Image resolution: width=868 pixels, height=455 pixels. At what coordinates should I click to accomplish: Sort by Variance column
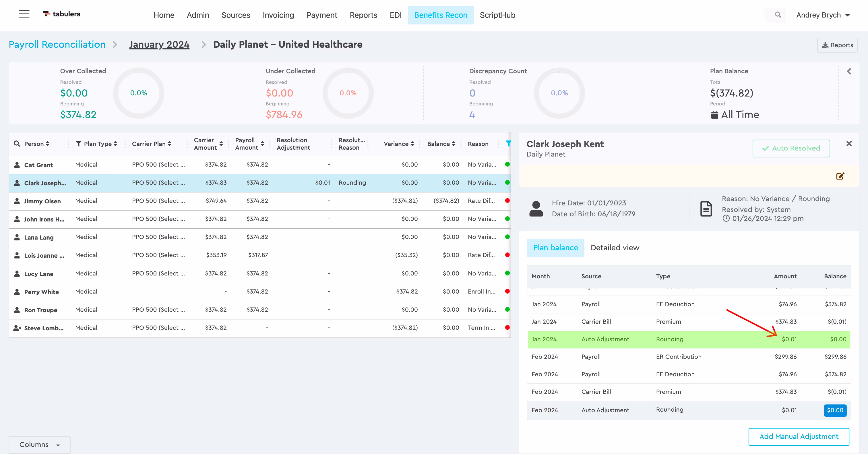pos(412,144)
